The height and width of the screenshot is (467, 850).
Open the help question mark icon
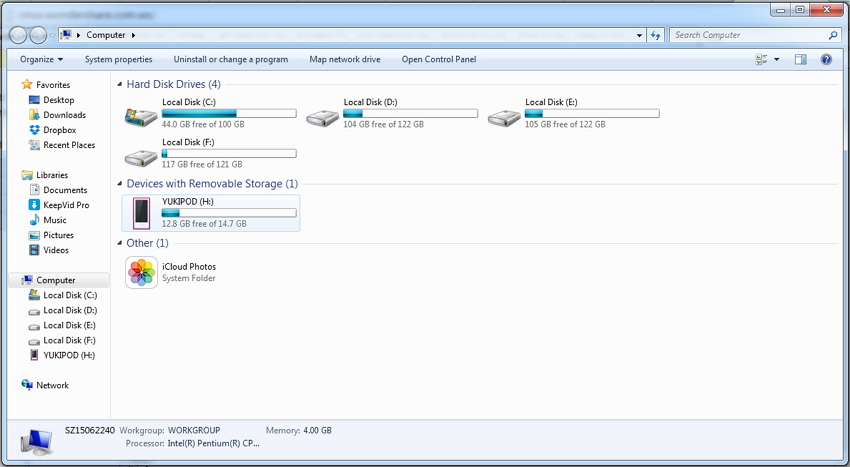point(826,59)
